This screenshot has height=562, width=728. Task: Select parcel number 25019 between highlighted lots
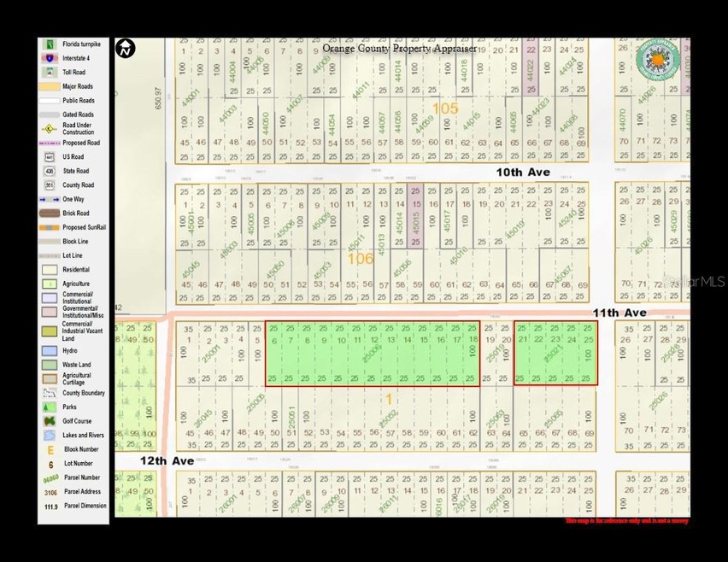[x=495, y=354]
